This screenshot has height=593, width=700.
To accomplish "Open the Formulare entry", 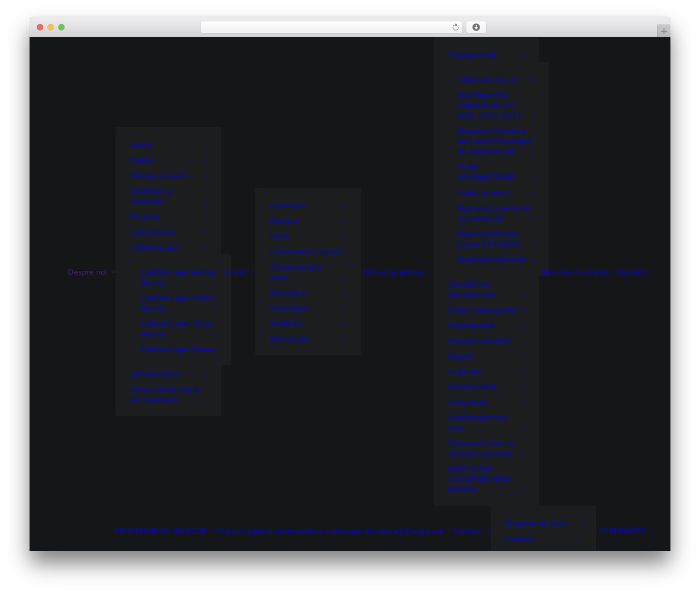I will click(288, 293).
